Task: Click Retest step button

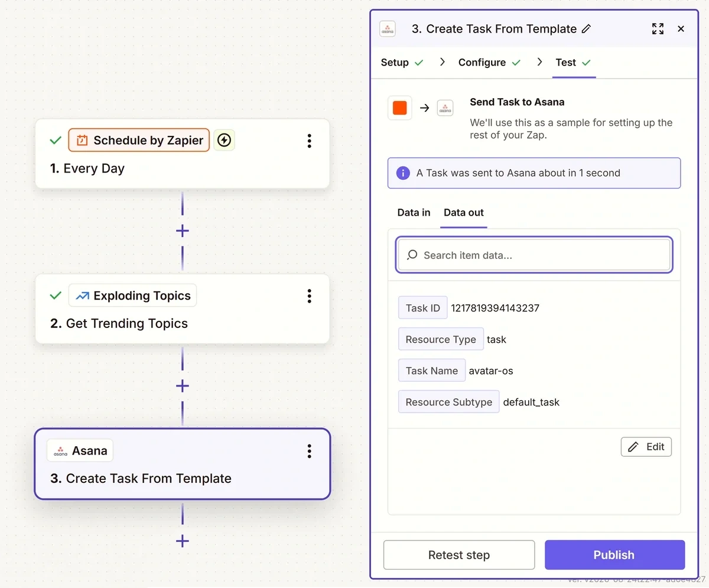Action: pos(459,555)
